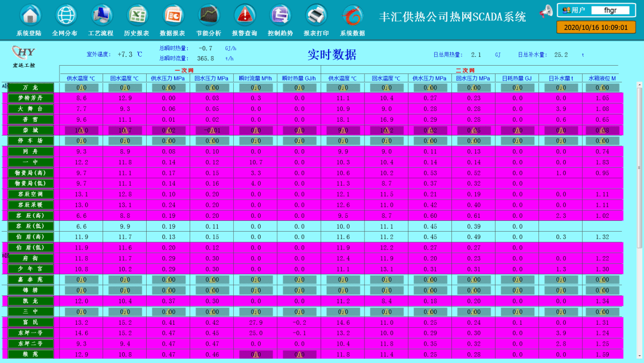This screenshot has height=363, width=644.
Task: Click the vertical scrollbar track
Action: [x=639, y=221]
